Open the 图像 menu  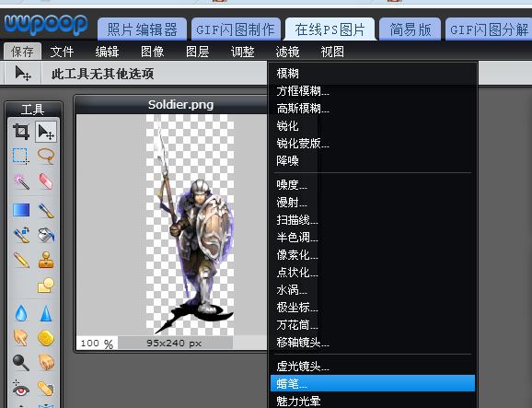click(153, 52)
